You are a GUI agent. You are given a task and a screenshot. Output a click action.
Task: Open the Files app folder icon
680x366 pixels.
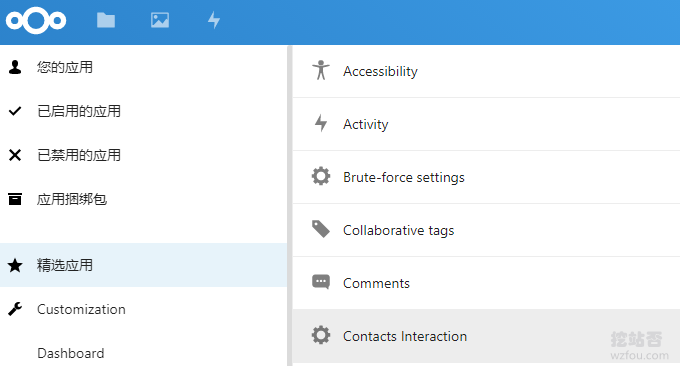pos(106,20)
